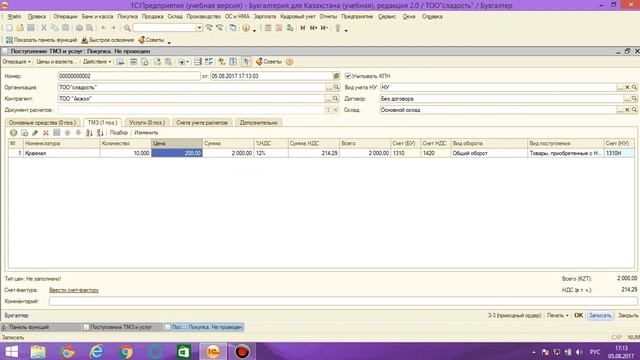Open date picker icon next to document date
Viewport: 640px width, 360px height.
click(x=336, y=76)
